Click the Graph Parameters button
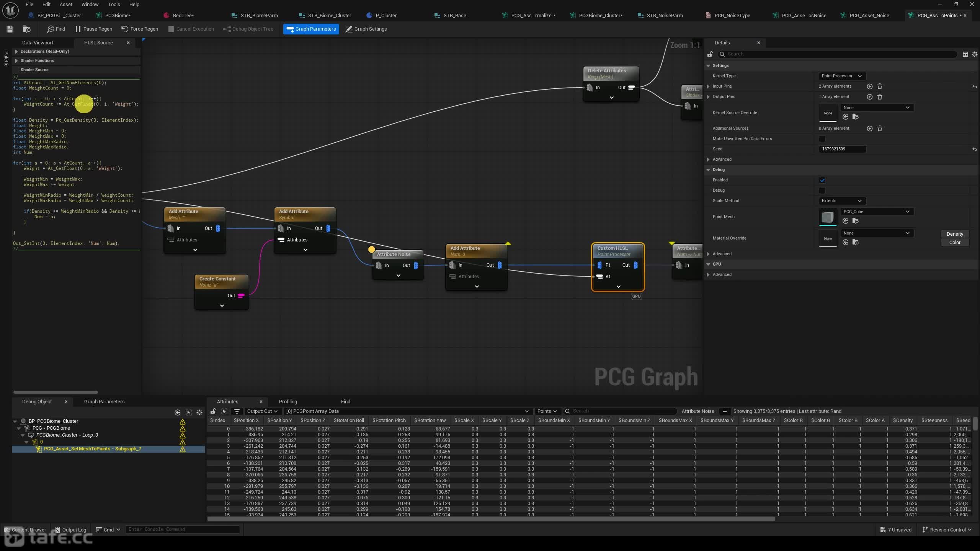Image resolution: width=980 pixels, height=551 pixels. pos(311,29)
